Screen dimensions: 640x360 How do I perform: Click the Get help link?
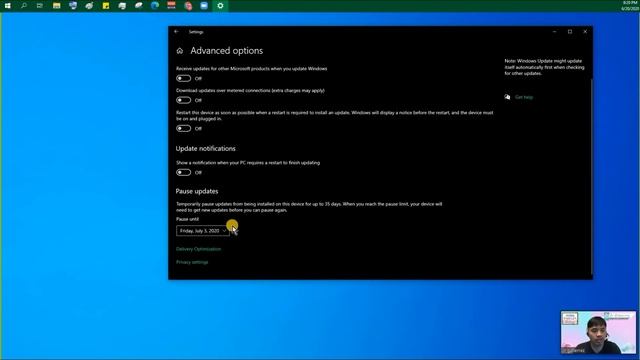(x=524, y=97)
